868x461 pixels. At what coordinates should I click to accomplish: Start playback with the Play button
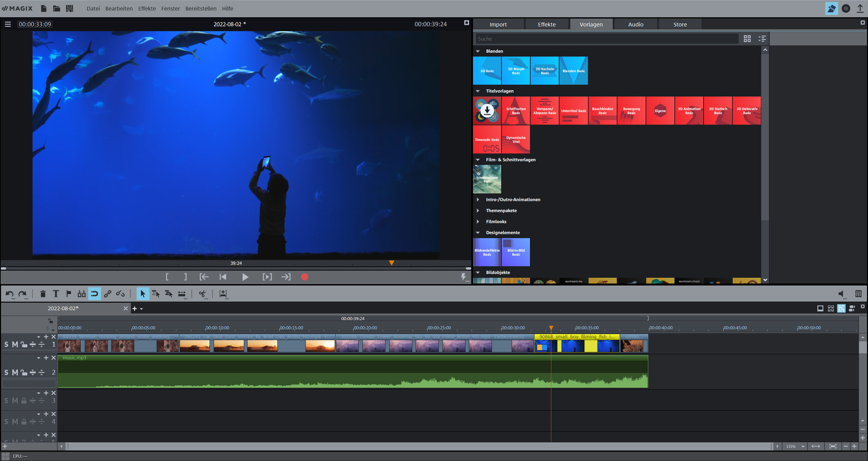click(x=245, y=277)
